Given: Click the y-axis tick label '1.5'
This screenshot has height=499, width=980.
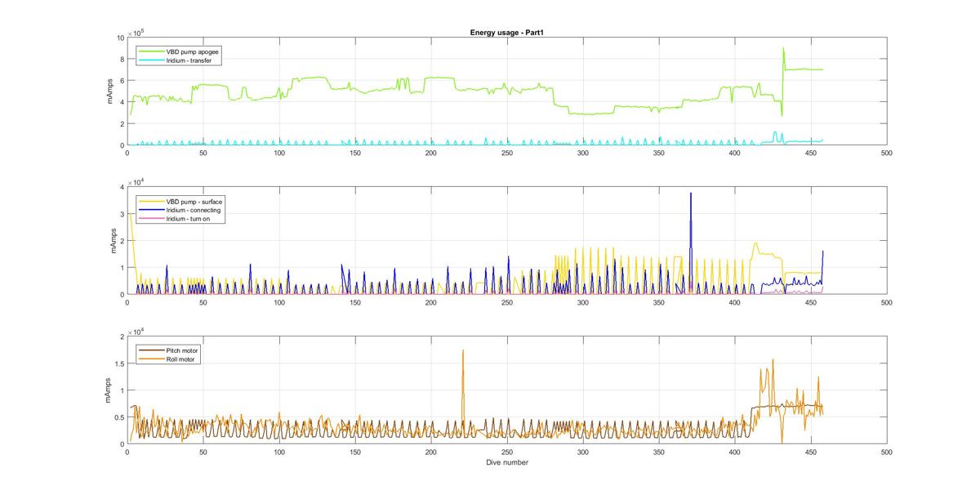Looking at the screenshot, I should point(118,363).
